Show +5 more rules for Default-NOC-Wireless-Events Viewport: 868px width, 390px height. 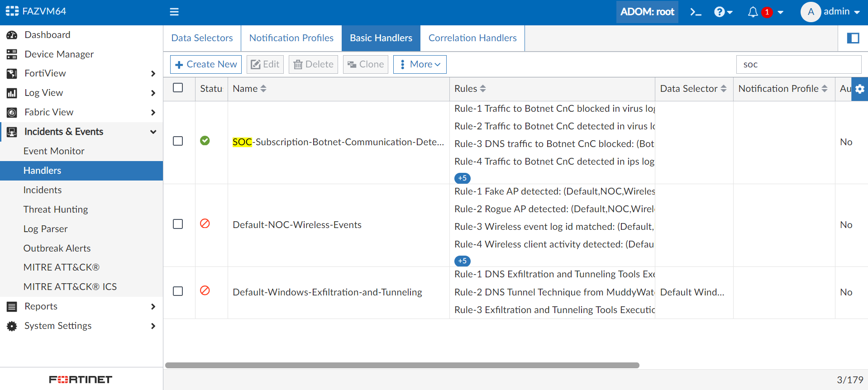462,261
